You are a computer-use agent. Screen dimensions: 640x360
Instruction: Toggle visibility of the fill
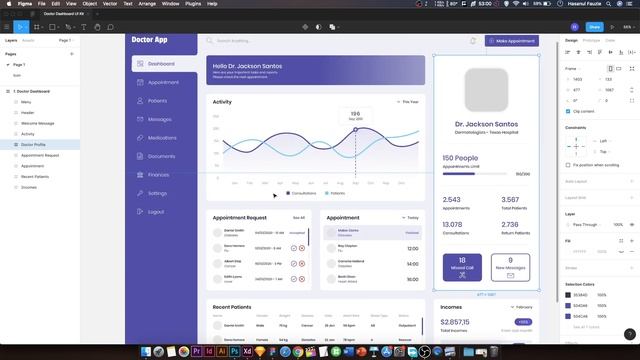pos(621,251)
